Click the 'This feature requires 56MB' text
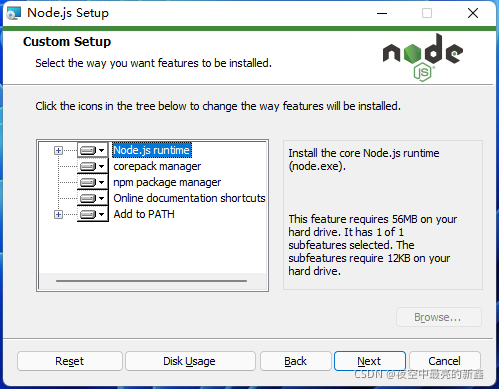 [373, 245]
